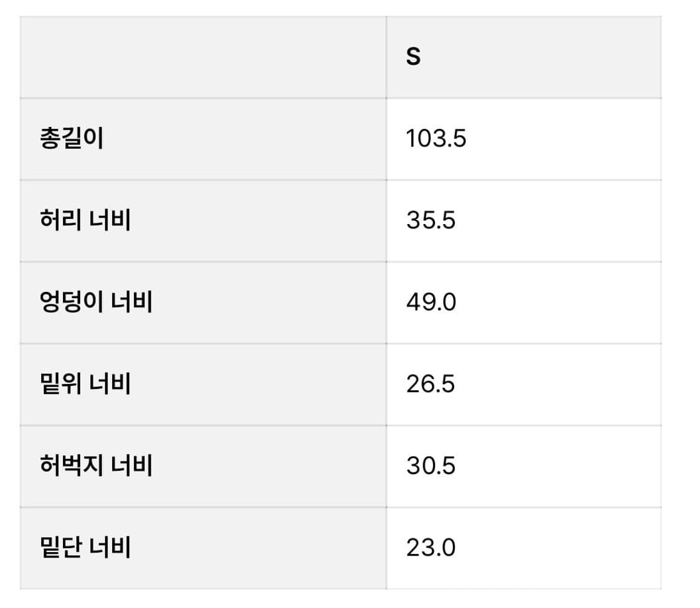Click the waist width measurement for size S
700x608 pixels.
click(x=431, y=221)
